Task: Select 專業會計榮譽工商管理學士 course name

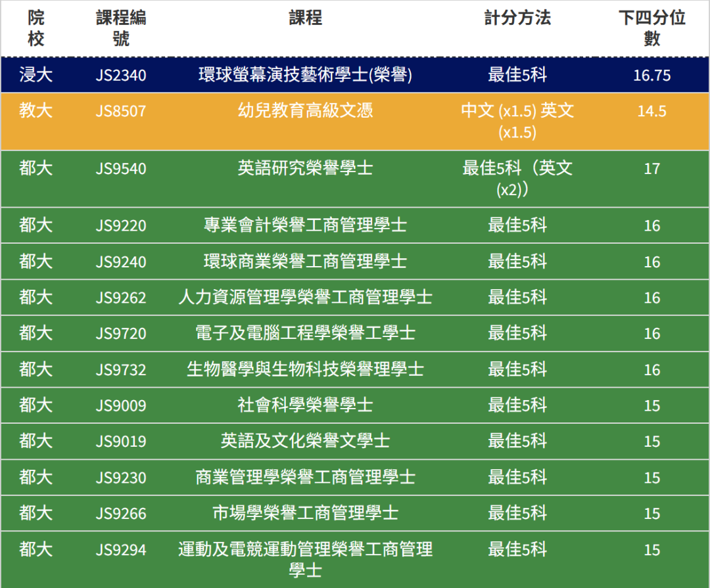Action: [306, 225]
